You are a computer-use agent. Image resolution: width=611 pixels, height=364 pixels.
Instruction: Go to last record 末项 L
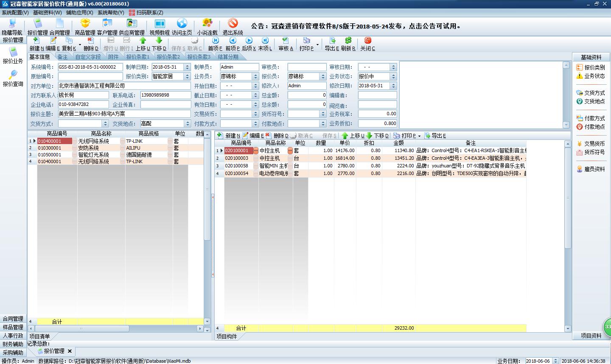[x=265, y=44]
